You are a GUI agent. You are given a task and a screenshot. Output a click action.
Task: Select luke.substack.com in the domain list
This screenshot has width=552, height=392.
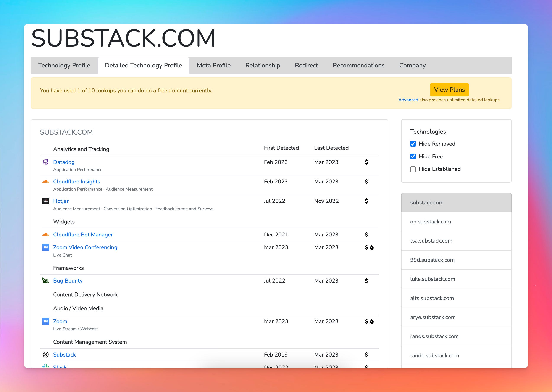click(x=456, y=279)
